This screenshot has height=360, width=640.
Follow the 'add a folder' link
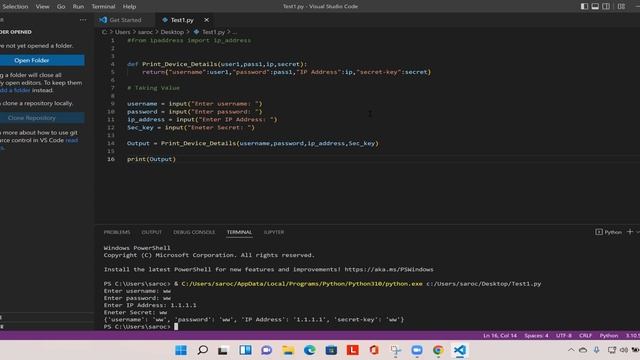tap(16, 90)
